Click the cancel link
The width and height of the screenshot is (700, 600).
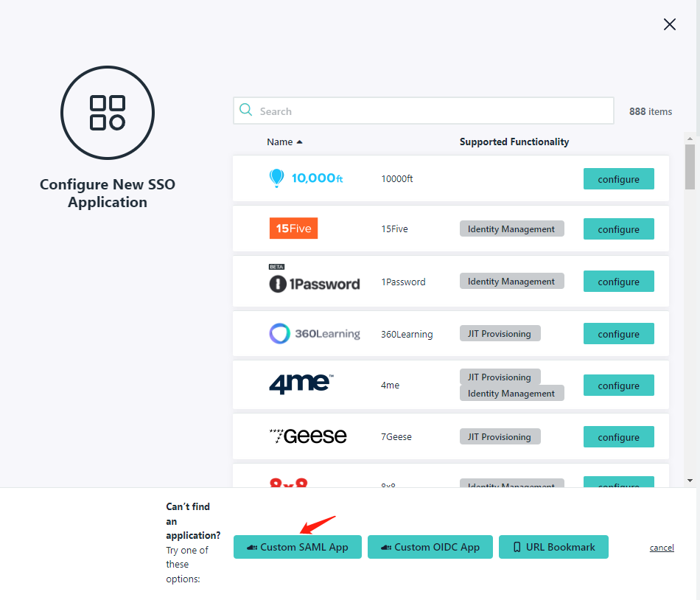(x=661, y=548)
